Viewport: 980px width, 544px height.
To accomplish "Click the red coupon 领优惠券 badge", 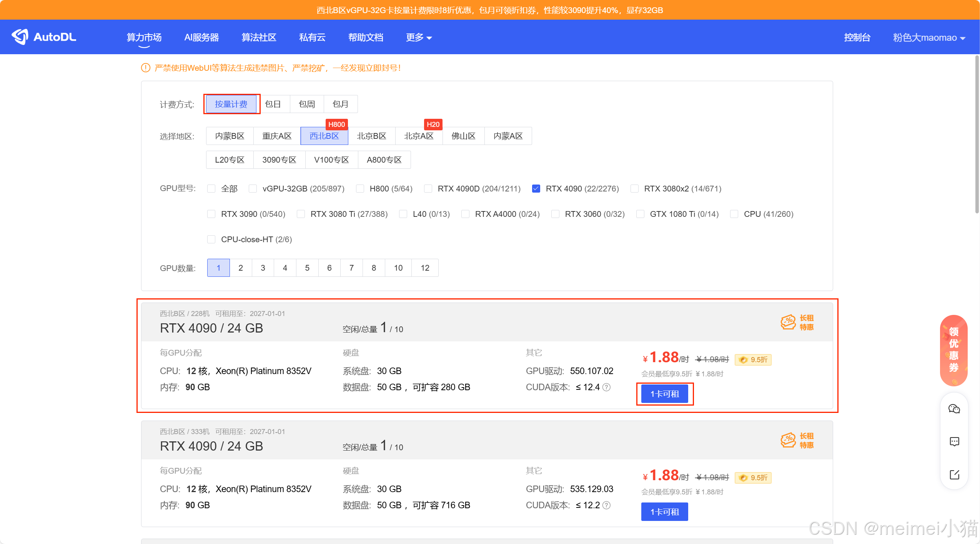I will click(953, 350).
